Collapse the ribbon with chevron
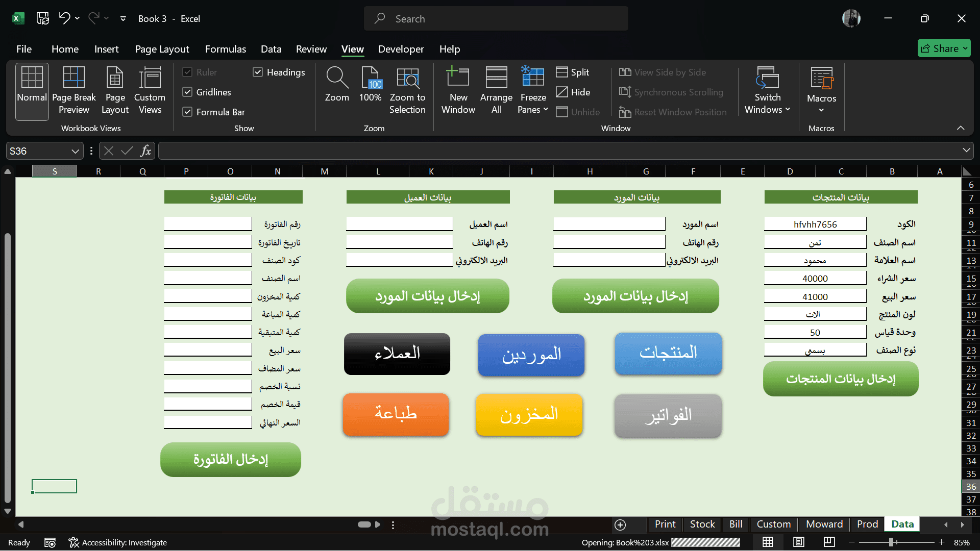The image size is (980, 551). click(x=961, y=128)
